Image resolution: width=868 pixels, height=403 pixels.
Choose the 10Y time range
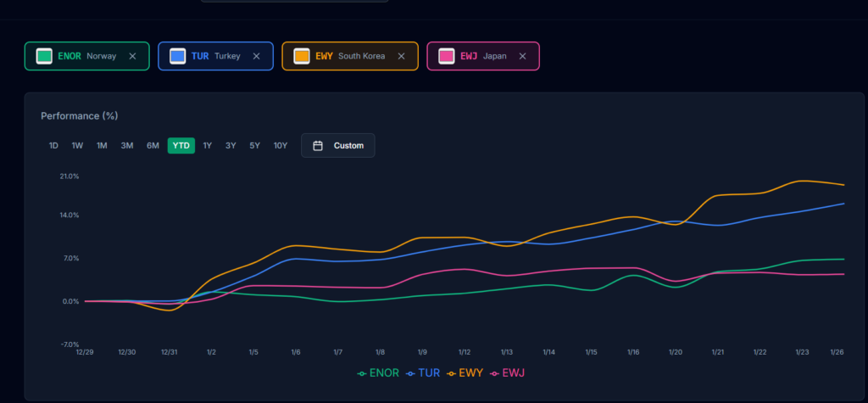point(280,145)
